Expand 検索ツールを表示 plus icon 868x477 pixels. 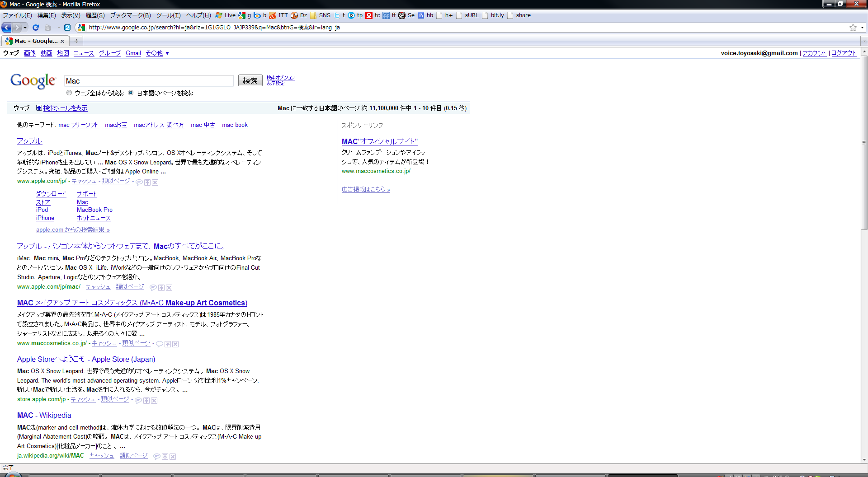[x=39, y=108]
